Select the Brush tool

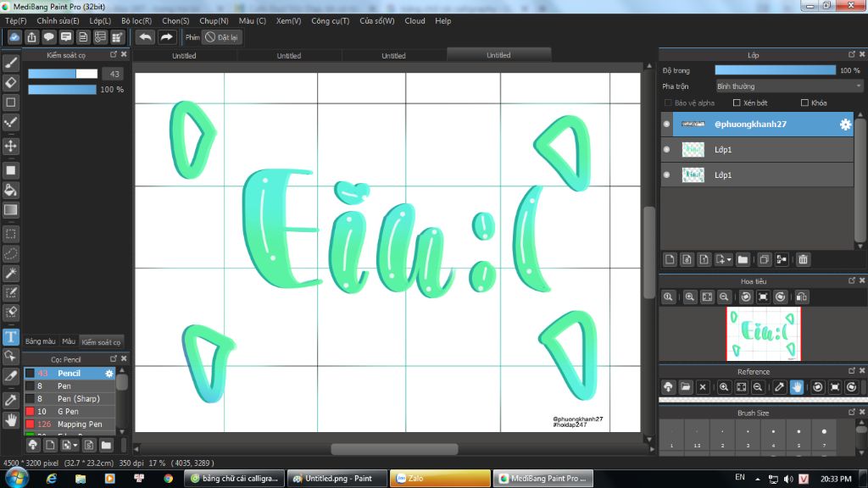[x=10, y=63]
